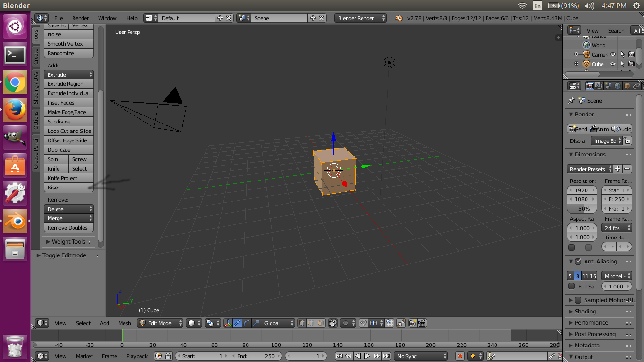Select the Render tab camera icon in Properties
644x362 pixels.
[589, 86]
